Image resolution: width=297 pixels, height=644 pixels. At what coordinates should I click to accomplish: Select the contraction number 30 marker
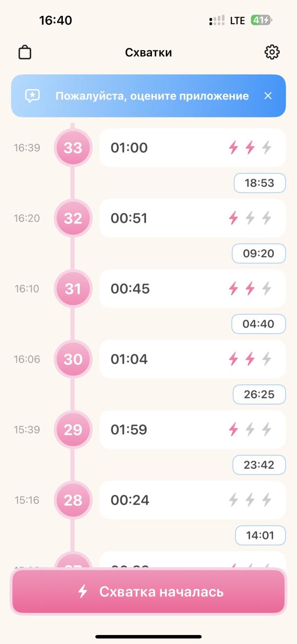coord(73,359)
